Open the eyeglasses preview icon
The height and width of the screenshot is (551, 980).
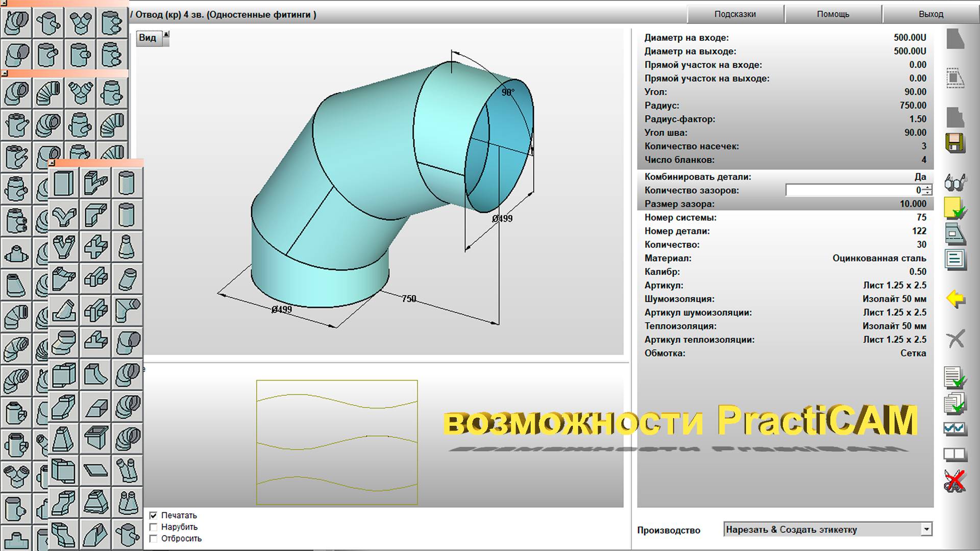[x=955, y=182]
